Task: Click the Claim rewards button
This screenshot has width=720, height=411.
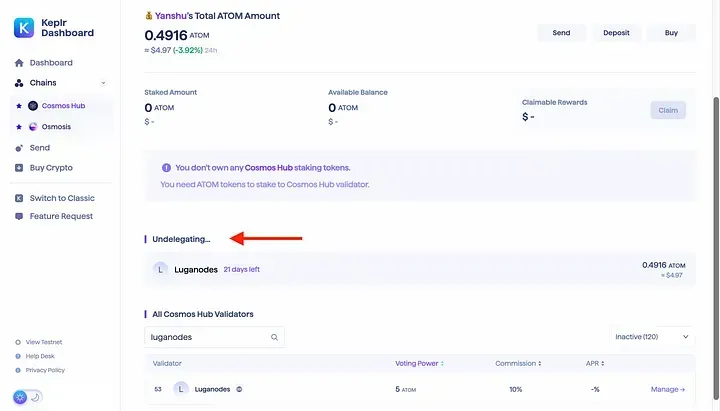Action: [668, 110]
